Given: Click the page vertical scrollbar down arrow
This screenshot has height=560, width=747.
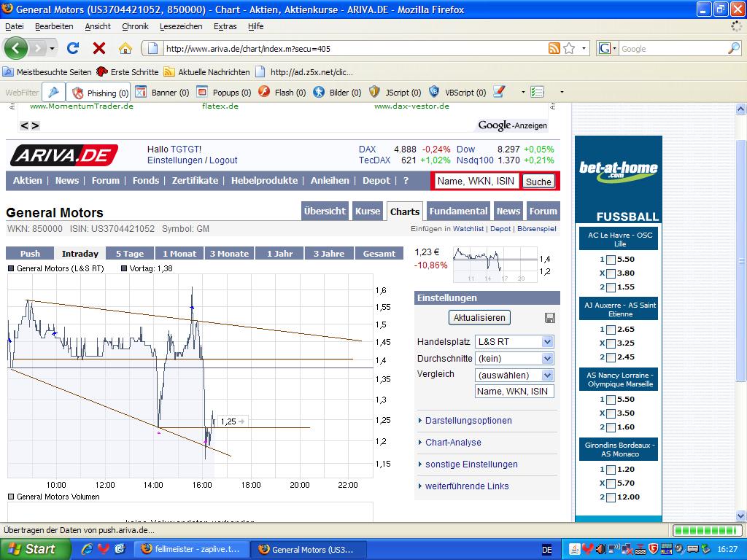Looking at the screenshot, I should pyautogui.click(x=741, y=516).
